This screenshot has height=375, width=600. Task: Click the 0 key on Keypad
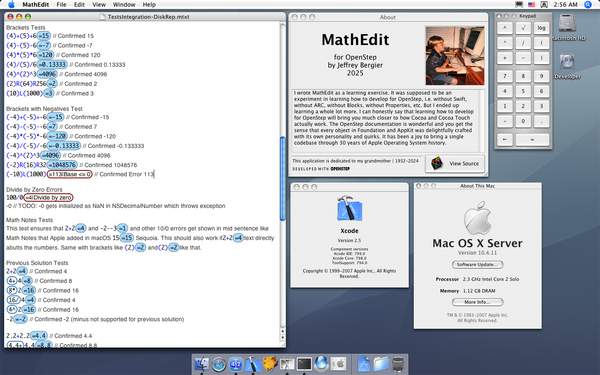(x=523, y=121)
